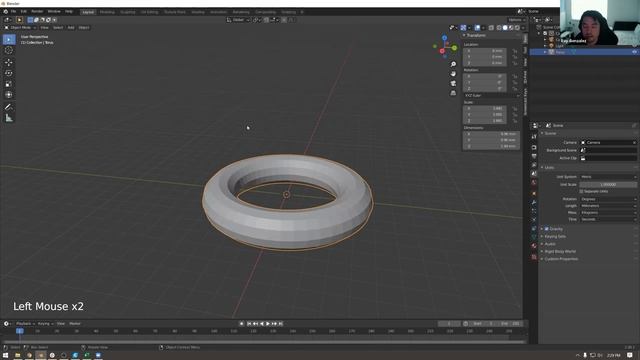
Task: Toggle camera view icon in viewport
Action: click(x=453, y=83)
